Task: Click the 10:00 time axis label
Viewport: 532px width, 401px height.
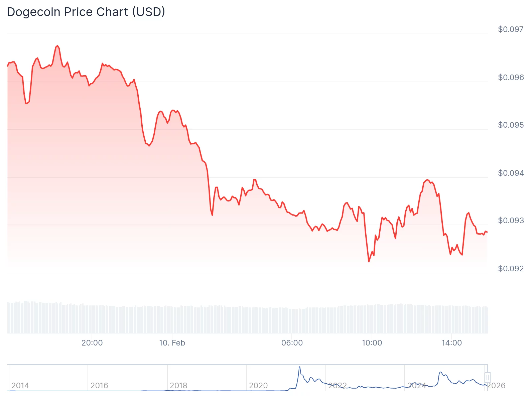Action: click(372, 343)
